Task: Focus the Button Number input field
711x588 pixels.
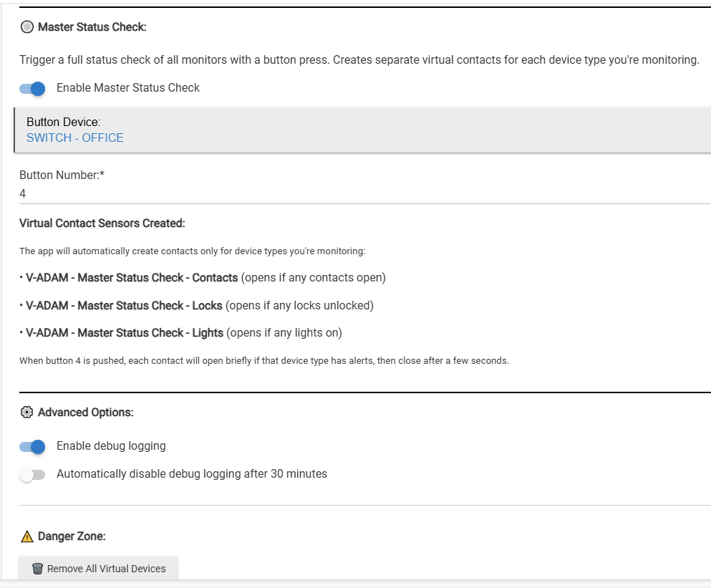Action: point(358,193)
